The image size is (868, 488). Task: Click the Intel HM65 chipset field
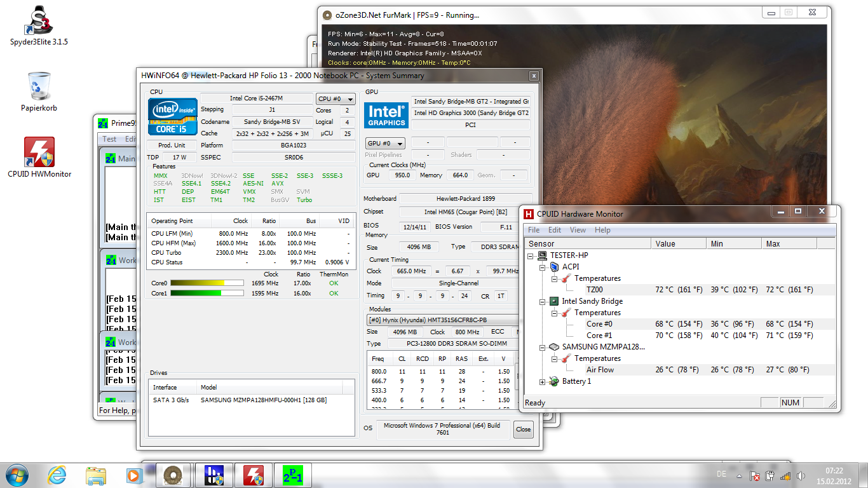(x=465, y=212)
